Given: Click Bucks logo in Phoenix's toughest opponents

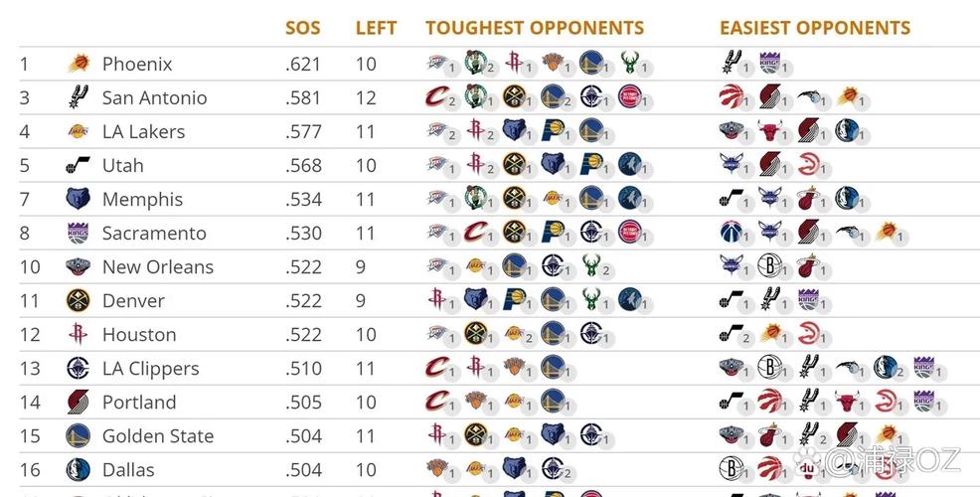Looking at the screenshot, I should click(628, 65).
